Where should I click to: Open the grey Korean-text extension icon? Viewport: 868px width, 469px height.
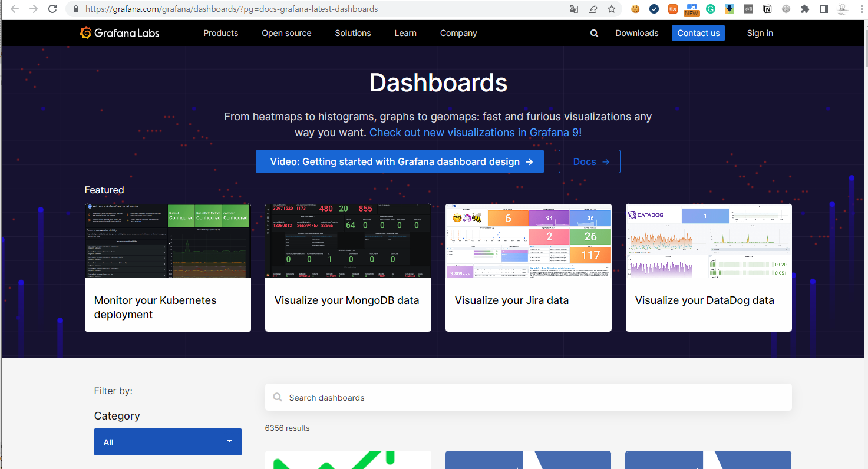748,9
